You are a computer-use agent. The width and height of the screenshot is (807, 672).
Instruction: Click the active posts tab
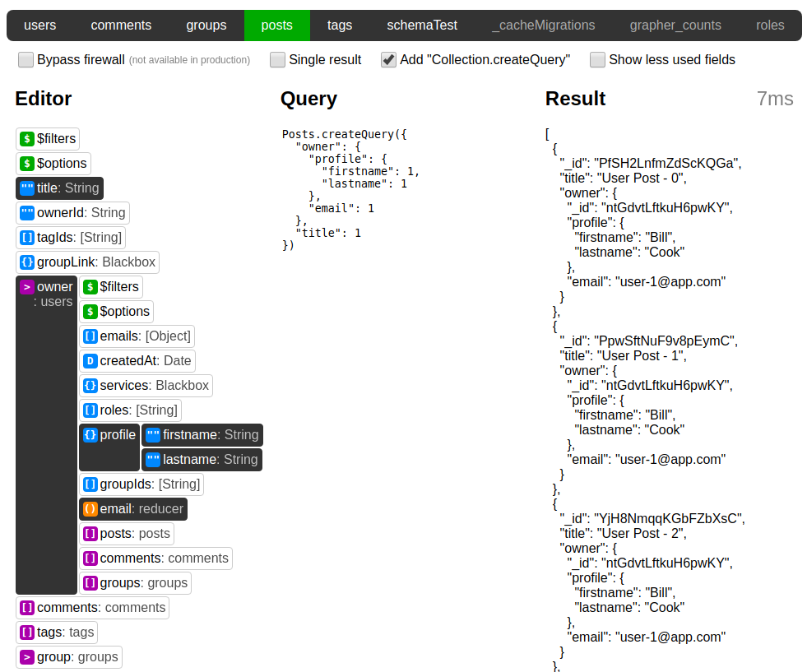pos(277,25)
